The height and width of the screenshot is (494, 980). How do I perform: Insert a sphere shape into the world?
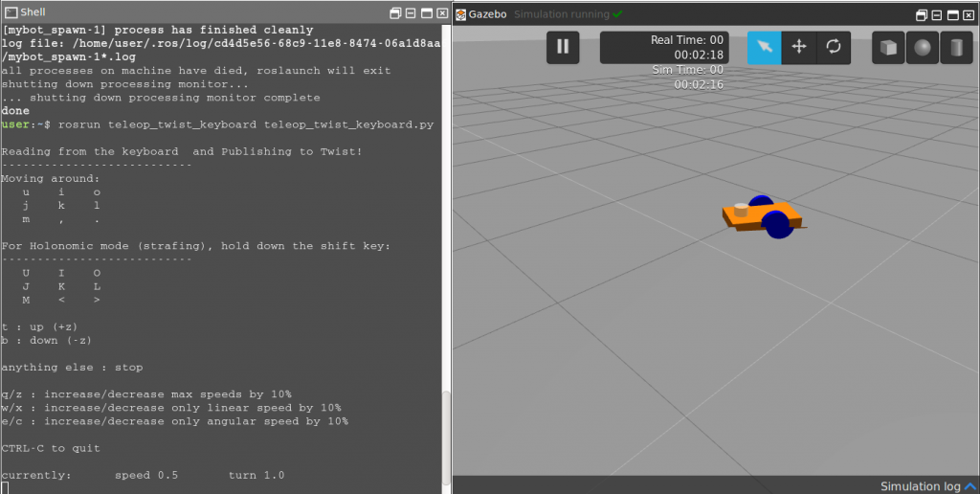[x=922, y=48]
